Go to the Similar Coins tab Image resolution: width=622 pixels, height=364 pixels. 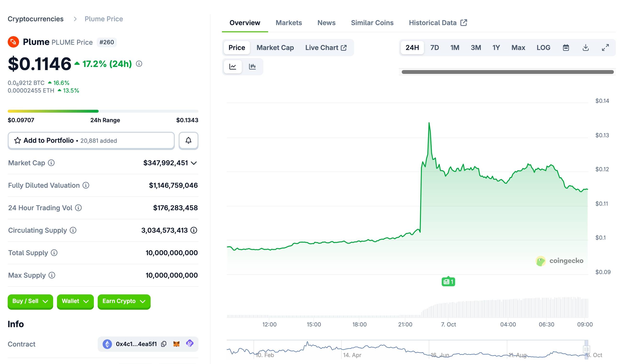click(x=372, y=23)
